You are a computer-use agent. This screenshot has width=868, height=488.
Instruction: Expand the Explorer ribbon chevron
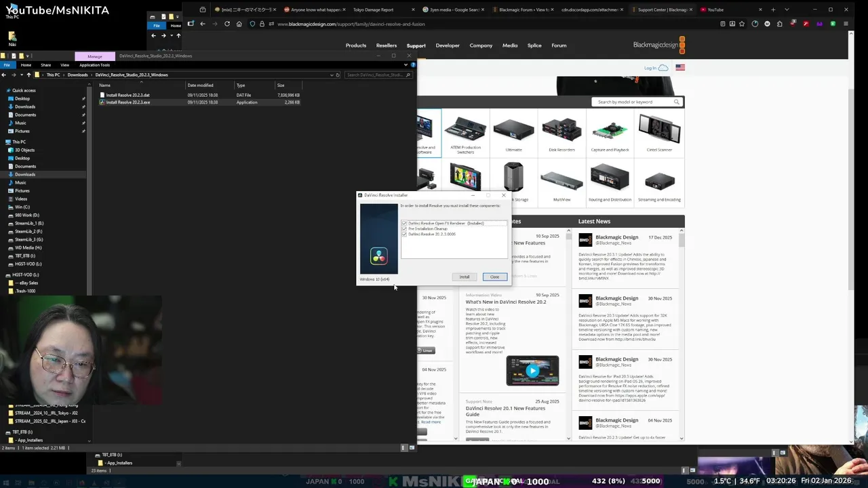406,65
